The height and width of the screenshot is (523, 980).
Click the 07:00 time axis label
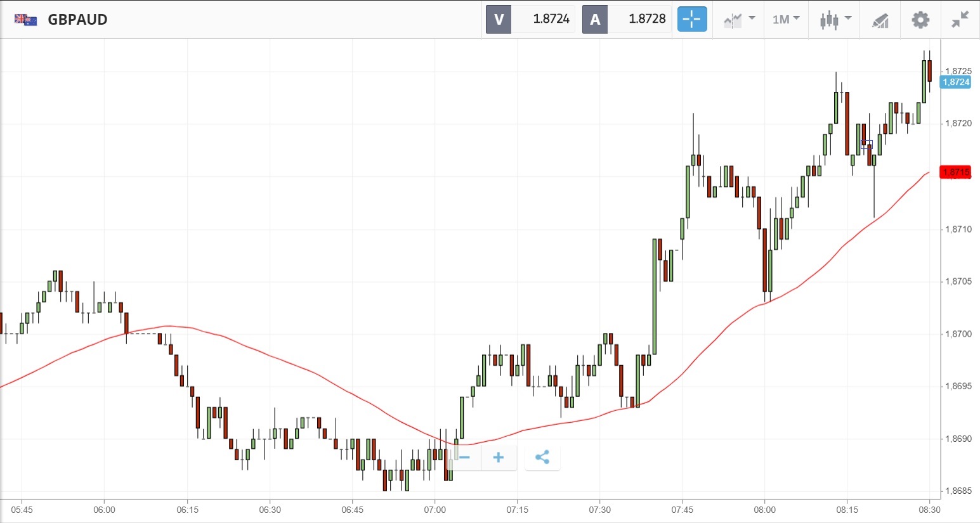pyautogui.click(x=434, y=510)
